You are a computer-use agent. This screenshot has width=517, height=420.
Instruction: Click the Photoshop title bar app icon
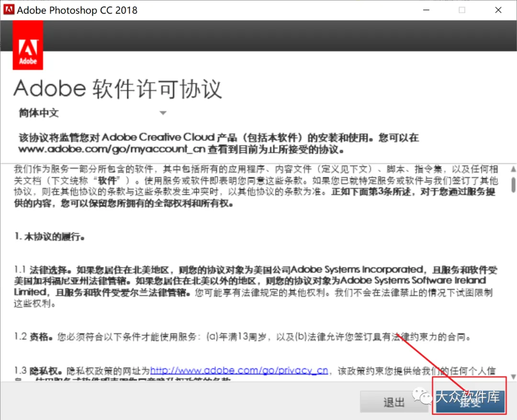[x=9, y=10]
